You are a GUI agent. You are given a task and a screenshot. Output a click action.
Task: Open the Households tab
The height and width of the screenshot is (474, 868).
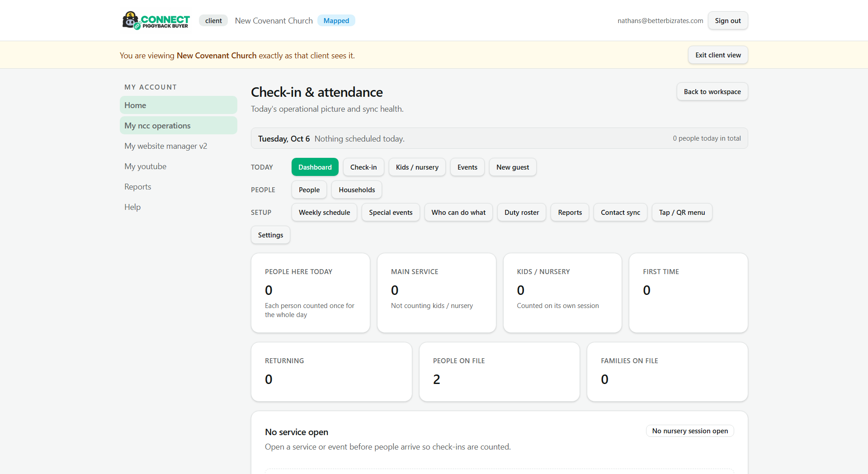point(357,190)
